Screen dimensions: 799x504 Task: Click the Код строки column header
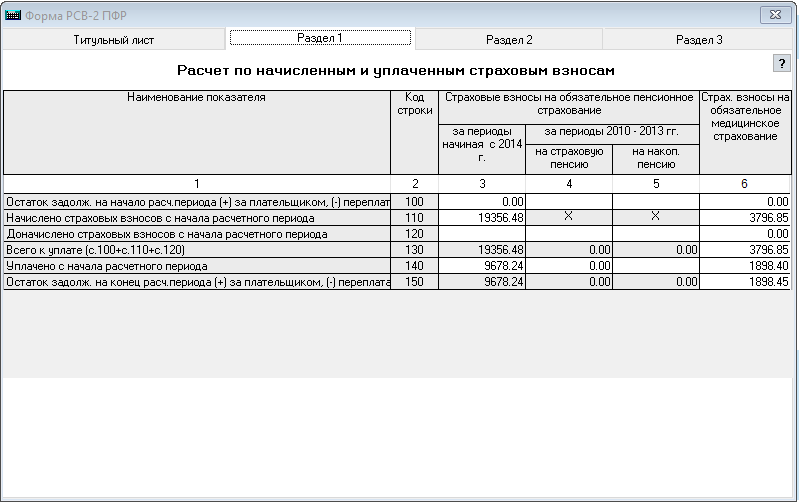click(414, 132)
